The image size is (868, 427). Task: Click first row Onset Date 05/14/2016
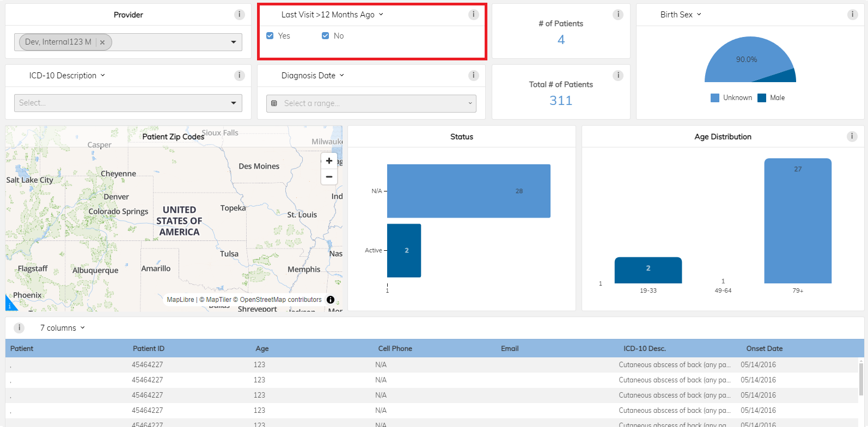tap(758, 365)
